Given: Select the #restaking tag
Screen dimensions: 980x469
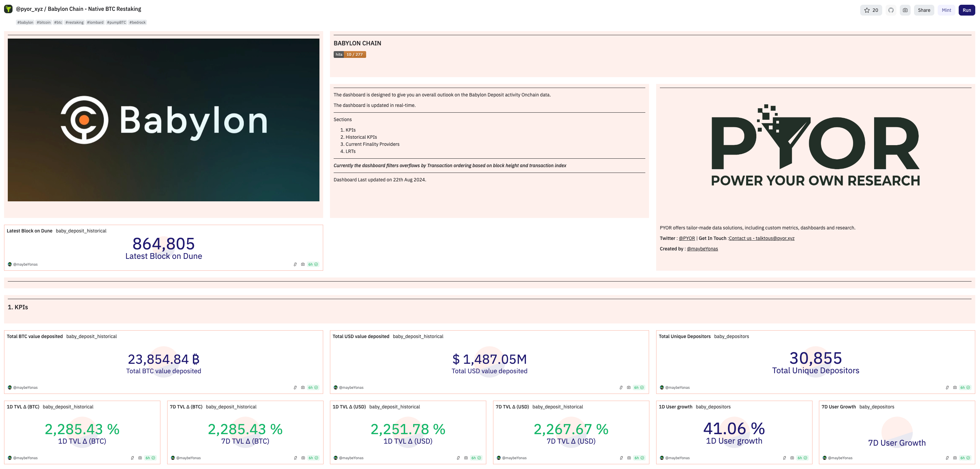Looking at the screenshot, I should [74, 22].
